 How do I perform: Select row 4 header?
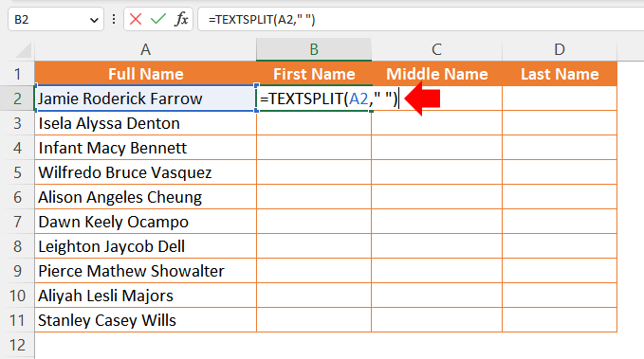tap(17, 148)
